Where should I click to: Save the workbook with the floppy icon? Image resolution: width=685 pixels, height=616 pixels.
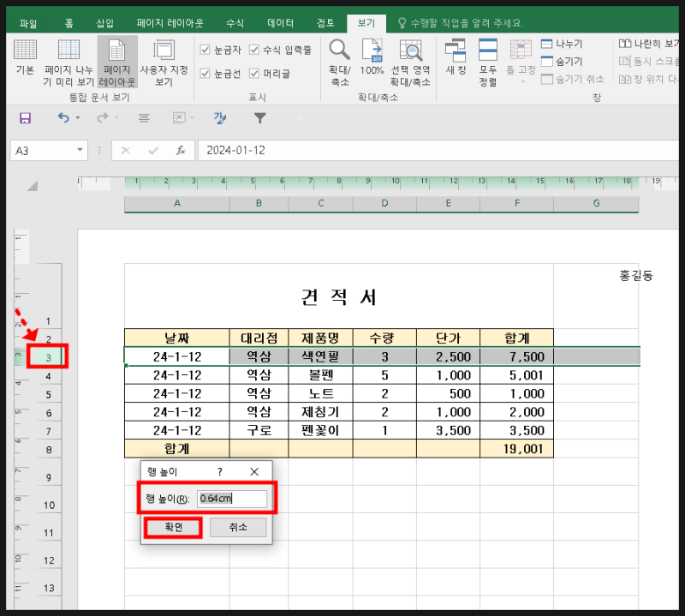pyautogui.click(x=25, y=118)
